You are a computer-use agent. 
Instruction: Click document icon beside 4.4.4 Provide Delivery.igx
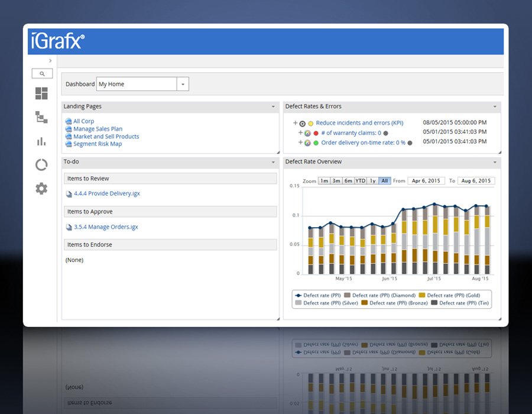click(x=69, y=194)
